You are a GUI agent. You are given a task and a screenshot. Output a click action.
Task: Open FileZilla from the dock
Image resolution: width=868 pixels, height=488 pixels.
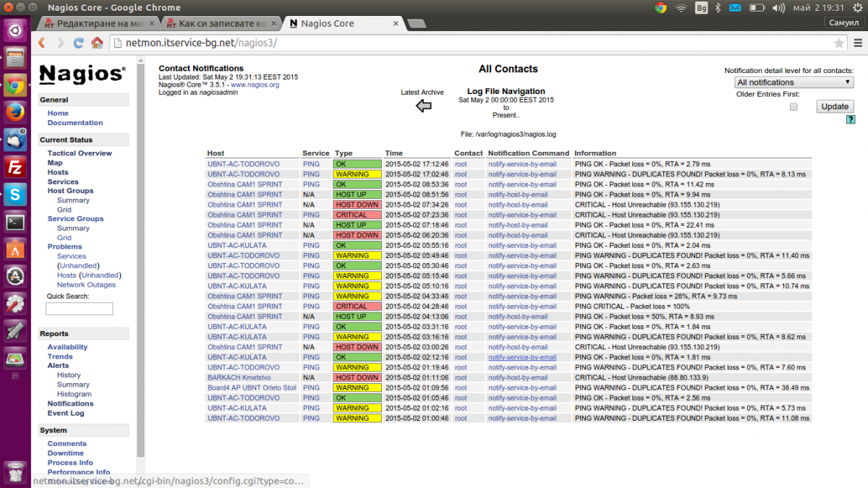(x=15, y=166)
